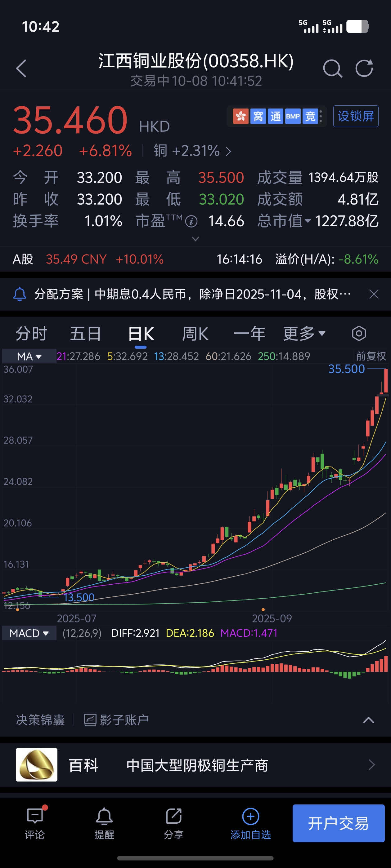Open the 影子账户 icon
The height and width of the screenshot is (868, 391).
[90, 720]
